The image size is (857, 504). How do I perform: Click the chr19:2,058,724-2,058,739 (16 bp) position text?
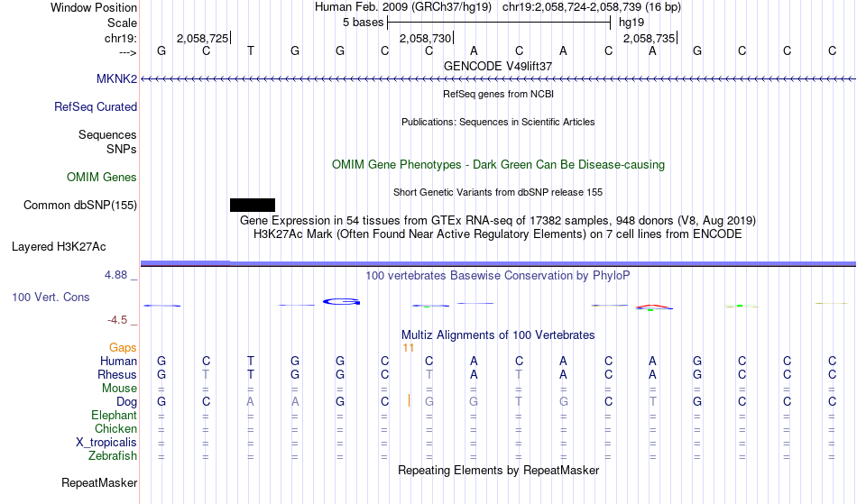click(x=592, y=7)
